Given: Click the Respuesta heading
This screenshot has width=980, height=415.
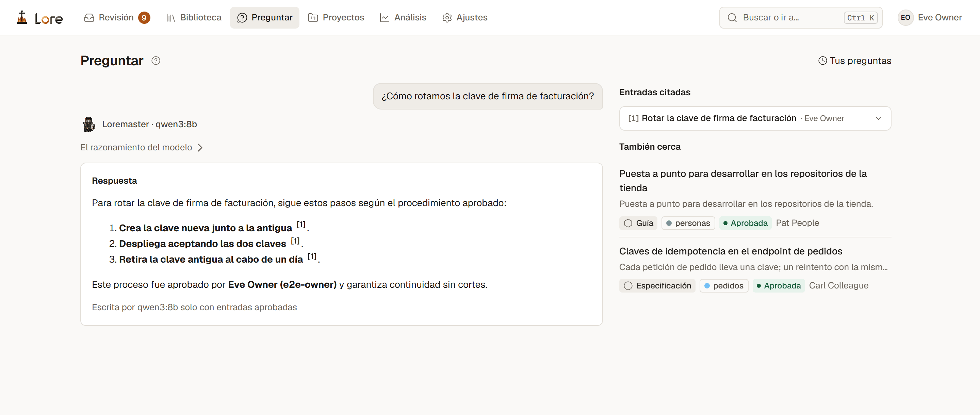Looking at the screenshot, I should pyautogui.click(x=114, y=181).
